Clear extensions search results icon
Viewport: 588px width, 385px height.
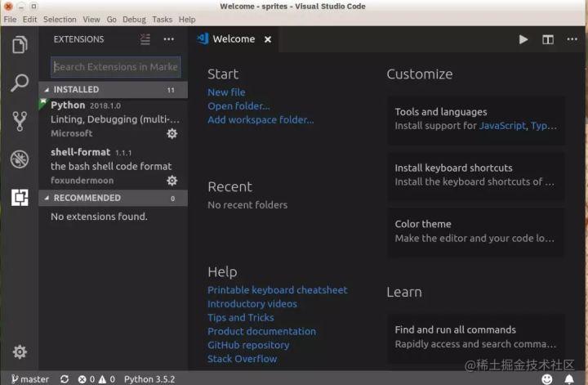tap(145, 39)
